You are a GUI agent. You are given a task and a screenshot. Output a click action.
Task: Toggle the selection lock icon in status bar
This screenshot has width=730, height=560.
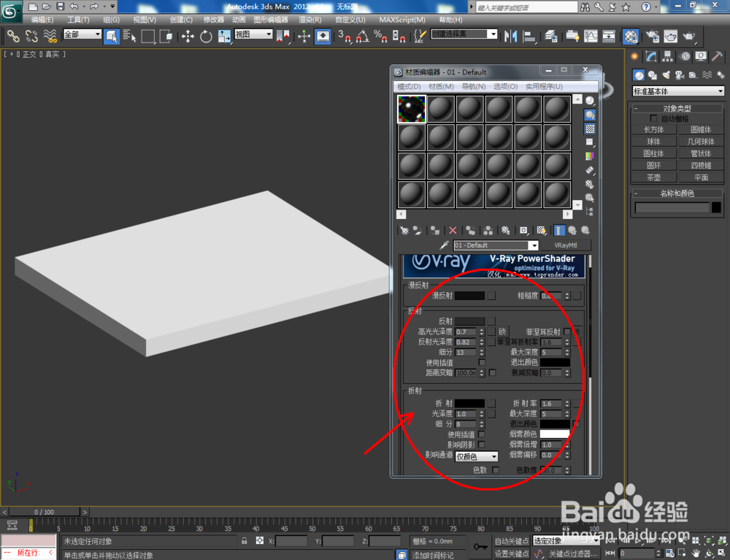click(245, 541)
